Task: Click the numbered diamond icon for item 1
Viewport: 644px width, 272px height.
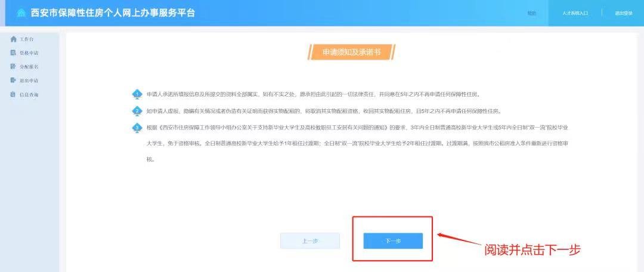Action: (x=137, y=94)
